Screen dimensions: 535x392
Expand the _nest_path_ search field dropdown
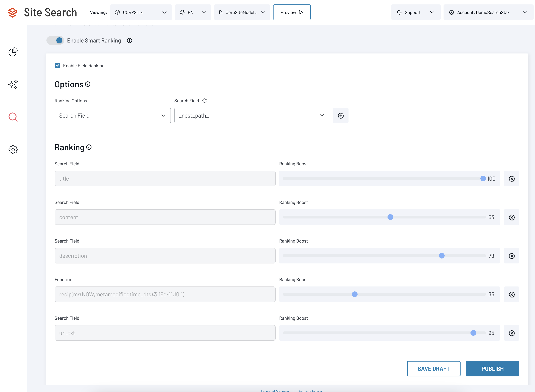point(322,116)
